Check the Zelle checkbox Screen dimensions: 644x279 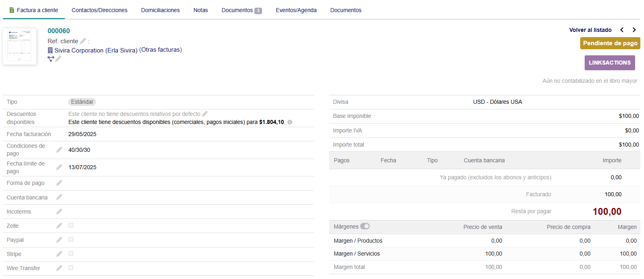click(x=71, y=225)
